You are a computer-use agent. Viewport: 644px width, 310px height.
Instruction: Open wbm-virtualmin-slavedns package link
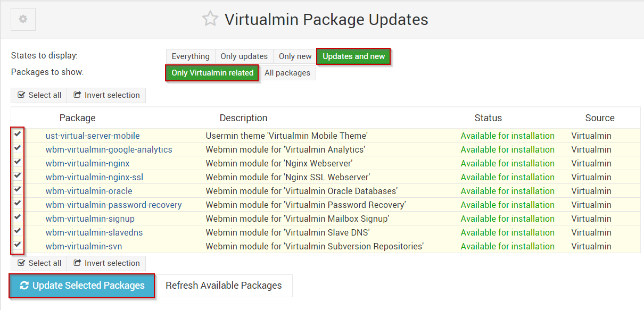(x=94, y=232)
